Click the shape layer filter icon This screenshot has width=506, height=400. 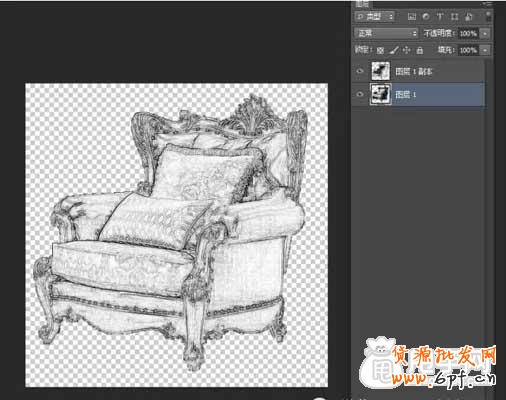coord(454,17)
